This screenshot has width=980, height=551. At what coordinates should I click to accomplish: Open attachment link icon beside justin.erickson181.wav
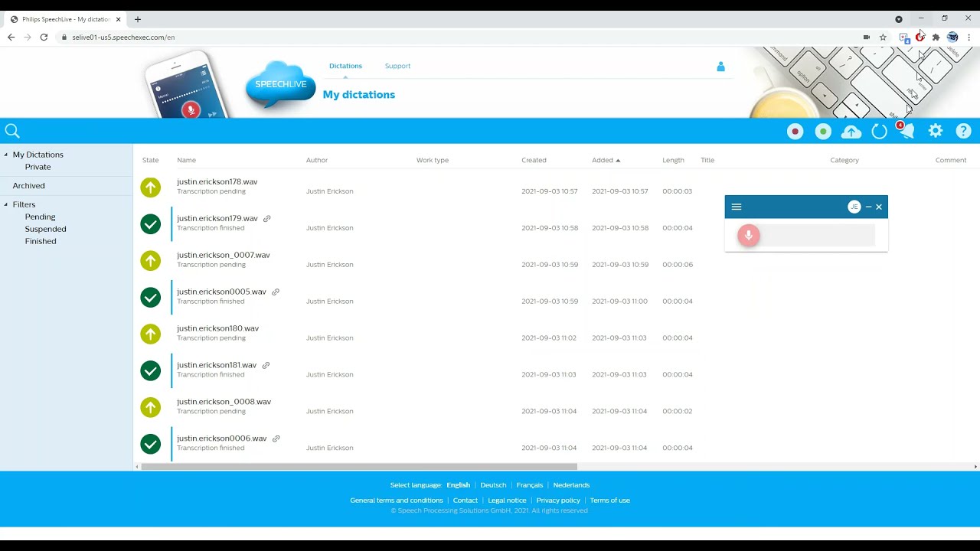point(266,366)
